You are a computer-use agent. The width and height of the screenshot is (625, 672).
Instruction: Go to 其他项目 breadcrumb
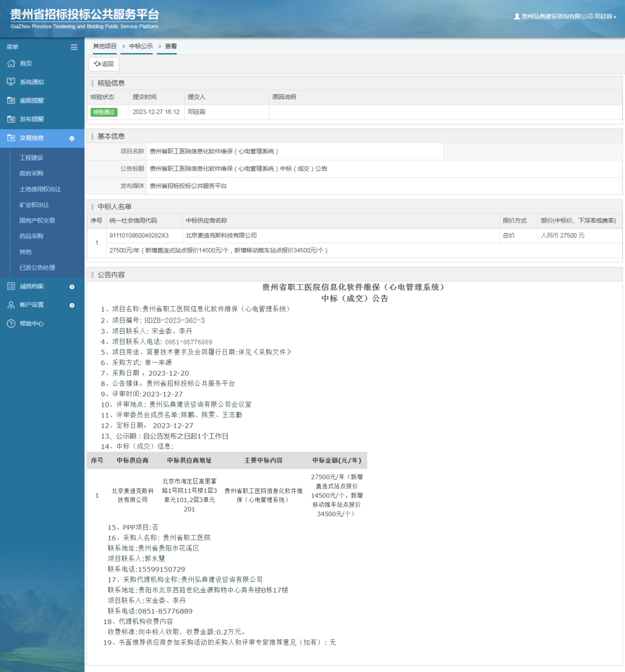coord(105,46)
